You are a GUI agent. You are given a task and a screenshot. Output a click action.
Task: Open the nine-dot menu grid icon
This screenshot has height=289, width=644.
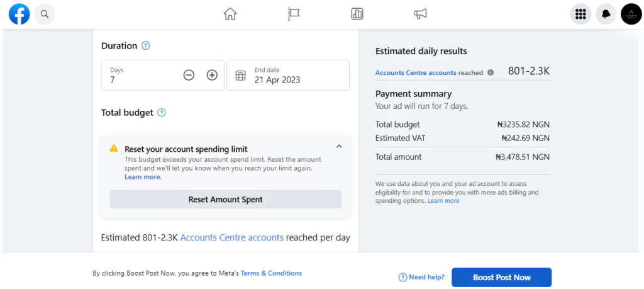(x=580, y=14)
